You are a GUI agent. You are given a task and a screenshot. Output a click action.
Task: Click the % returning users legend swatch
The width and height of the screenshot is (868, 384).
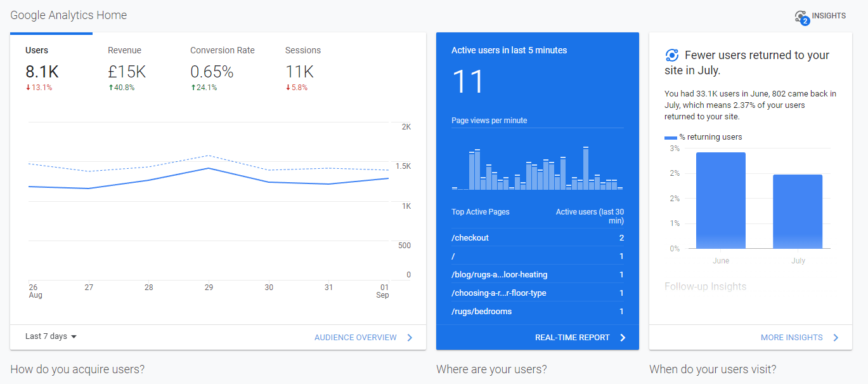tap(670, 137)
